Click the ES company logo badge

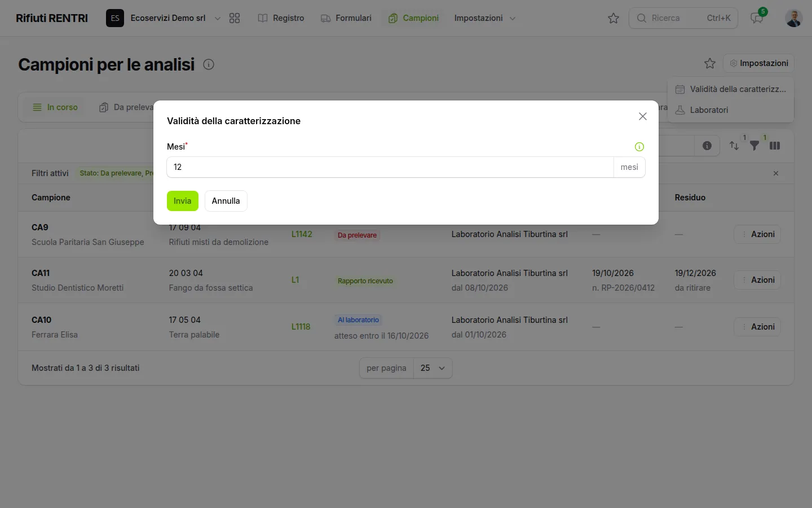click(x=115, y=18)
